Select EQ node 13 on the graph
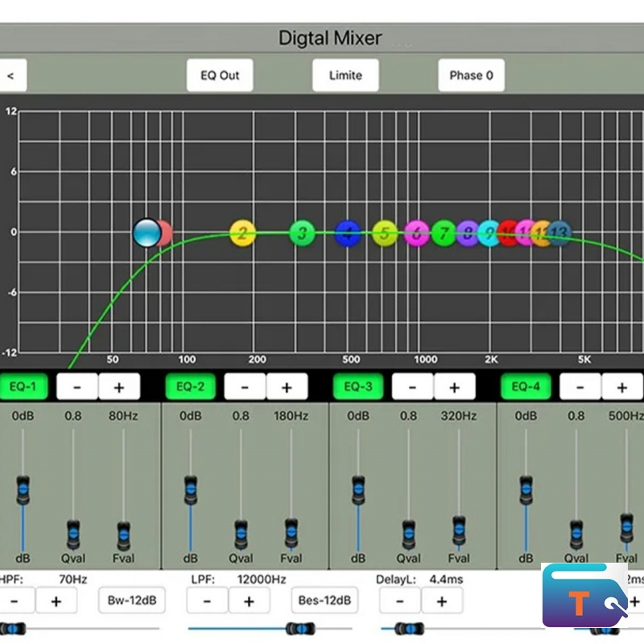The image size is (644, 644). [x=559, y=233]
